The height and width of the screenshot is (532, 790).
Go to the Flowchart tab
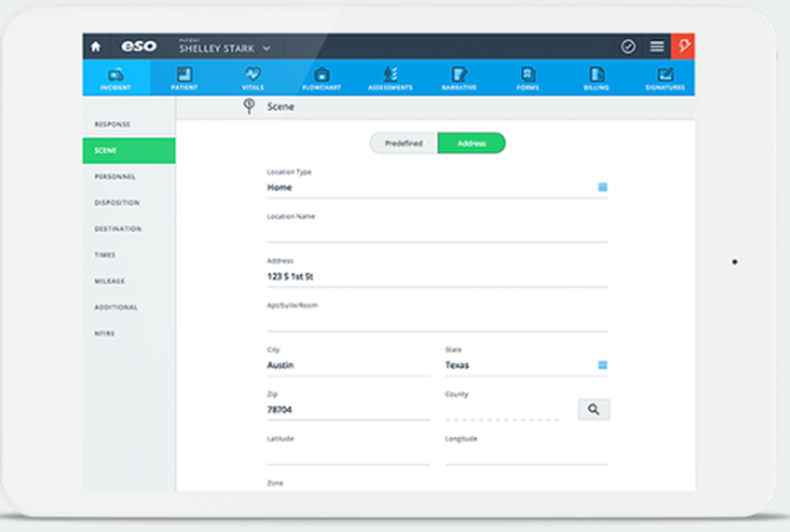click(x=322, y=78)
